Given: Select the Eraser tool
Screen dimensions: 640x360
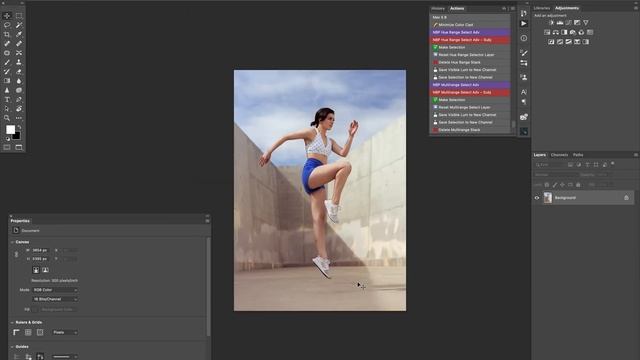Looking at the screenshot, I should [x=19, y=71].
